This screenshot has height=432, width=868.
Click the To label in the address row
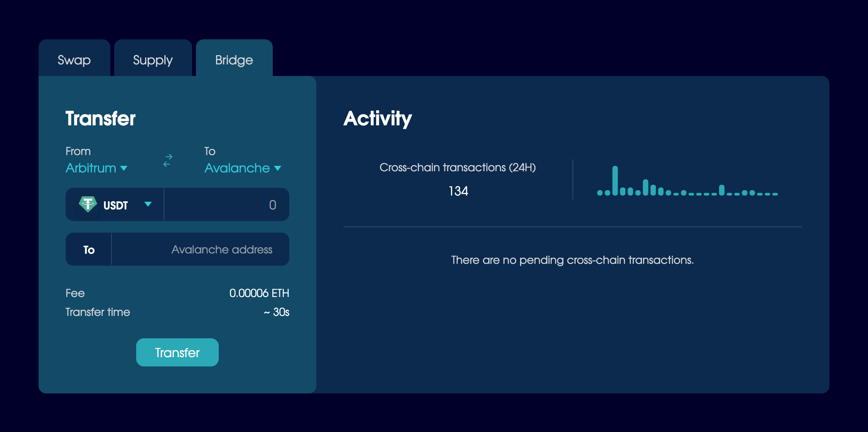pos(88,250)
